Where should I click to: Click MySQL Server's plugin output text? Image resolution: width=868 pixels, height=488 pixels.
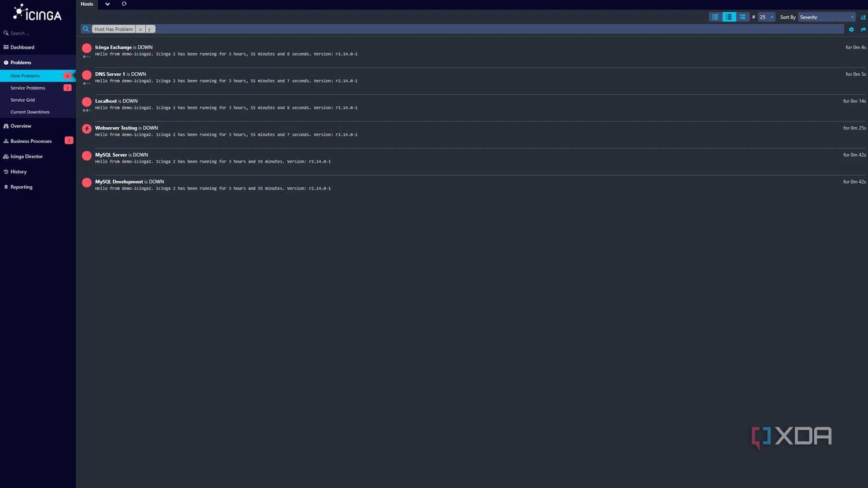click(213, 162)
